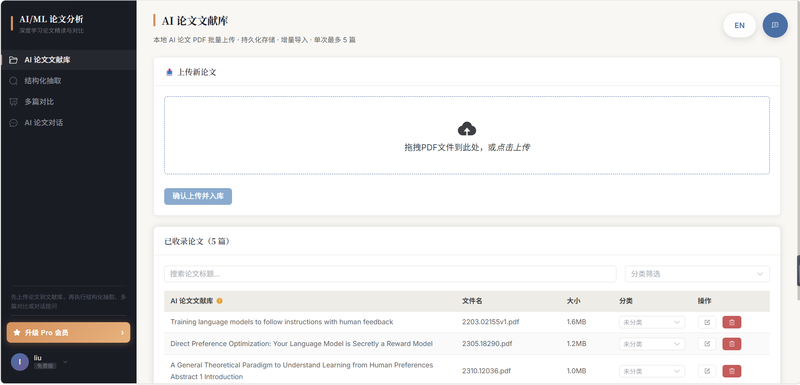The image size is (800, 385).
Task: Click 分类 column header
Action: coord(626,301)
